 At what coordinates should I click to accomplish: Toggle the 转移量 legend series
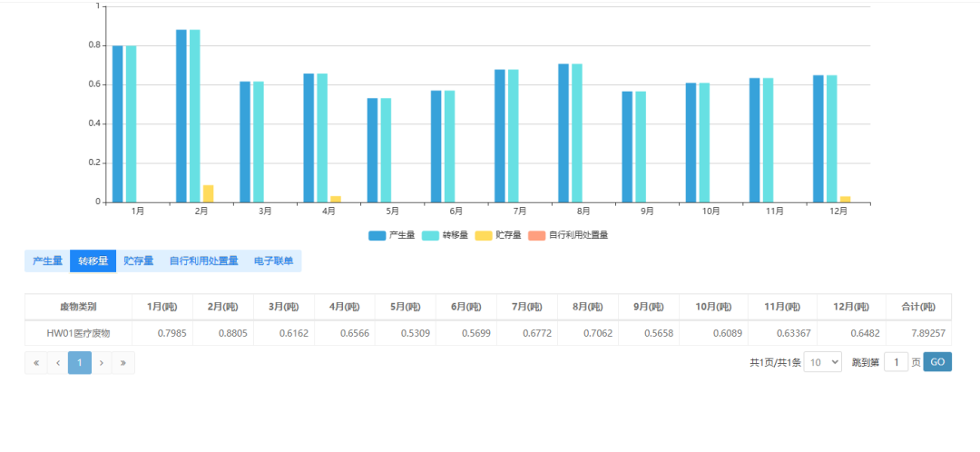[x=445, y=235]
